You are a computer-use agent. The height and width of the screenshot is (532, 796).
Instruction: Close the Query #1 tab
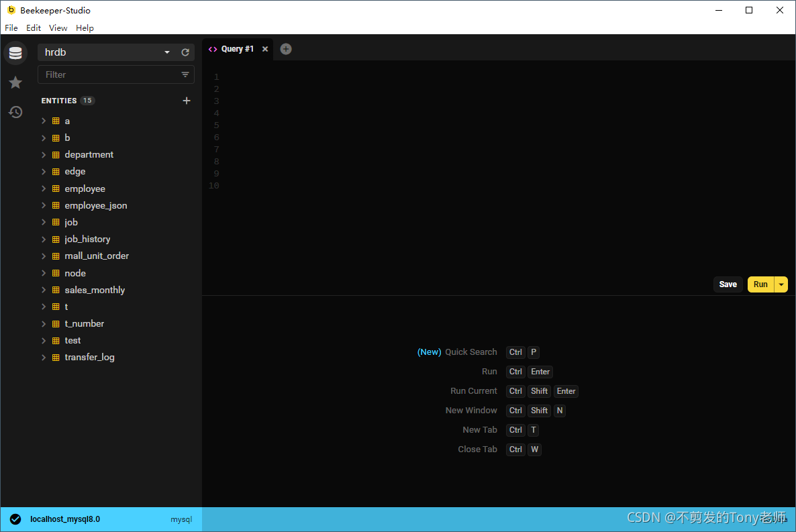point(265,49)
